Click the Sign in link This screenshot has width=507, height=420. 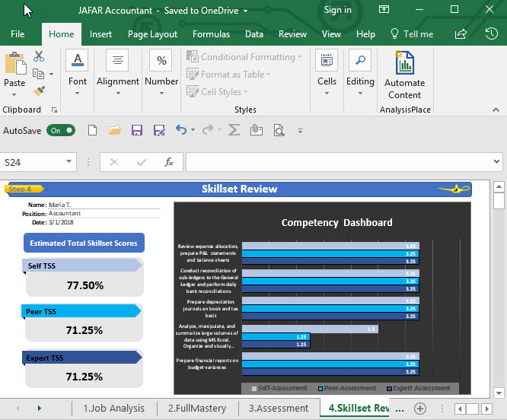coord(337,10)
